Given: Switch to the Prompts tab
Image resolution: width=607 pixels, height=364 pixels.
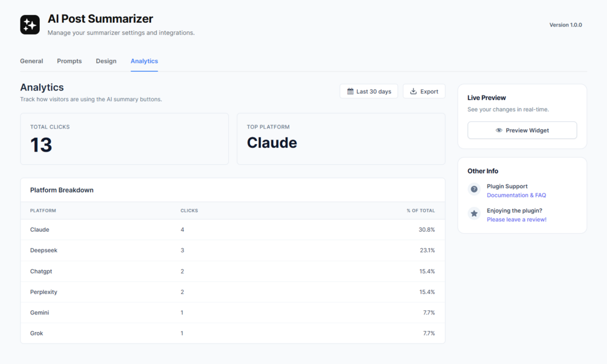Looking at the screenshot, I should click(x=69, y=61).
